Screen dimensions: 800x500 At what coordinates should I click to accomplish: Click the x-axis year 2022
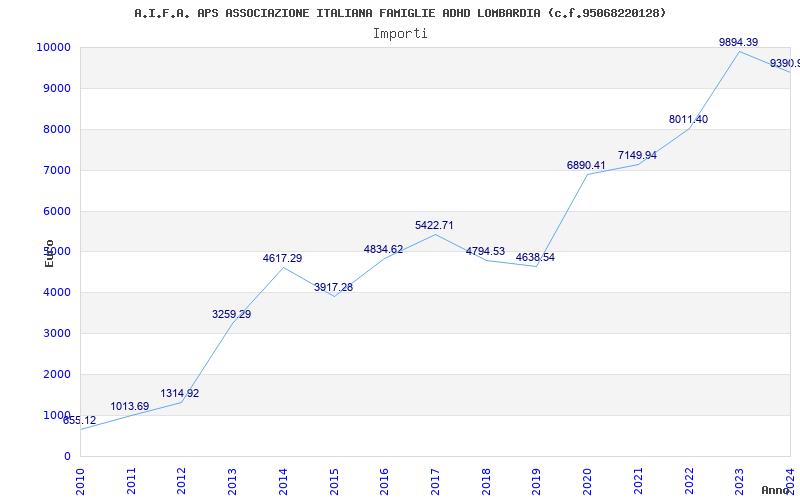(x=689, y=481)
